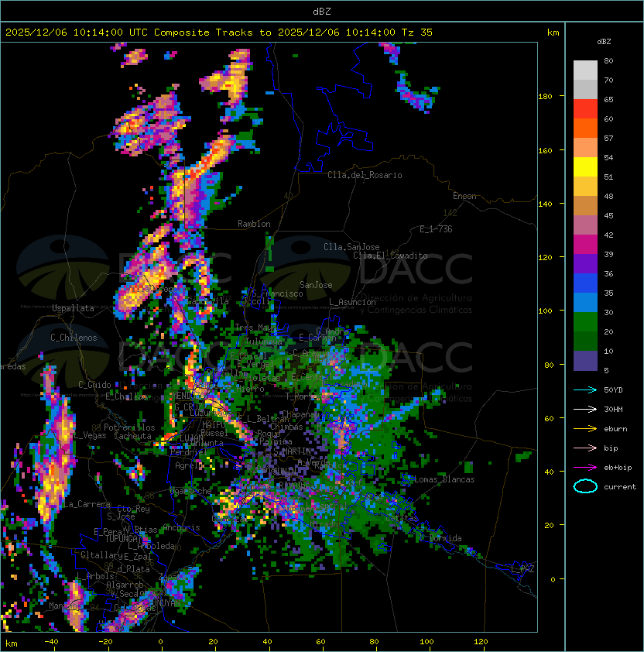Click the '50YD' legend label
This screenshot has height=652, width=644.
pyautogui.click(x=613, y=390)
